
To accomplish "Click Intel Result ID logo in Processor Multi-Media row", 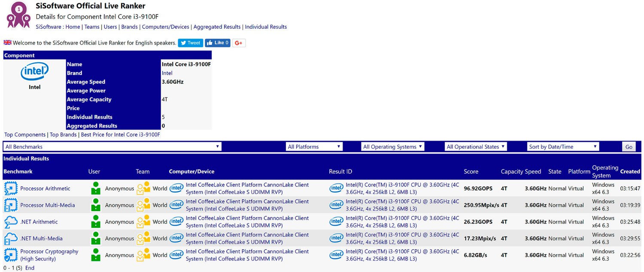I will (x=337, y=205).
